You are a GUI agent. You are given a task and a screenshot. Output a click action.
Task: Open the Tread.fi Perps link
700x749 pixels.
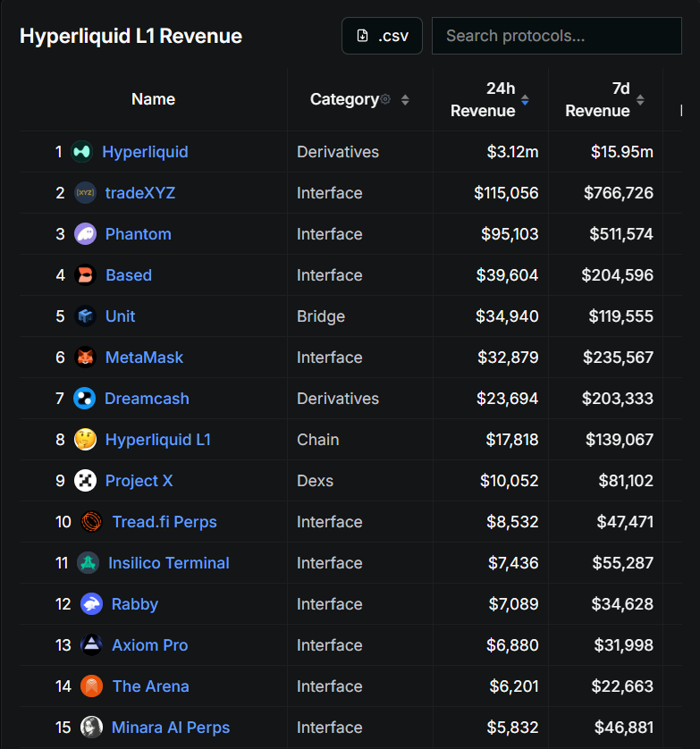[164, 522]
